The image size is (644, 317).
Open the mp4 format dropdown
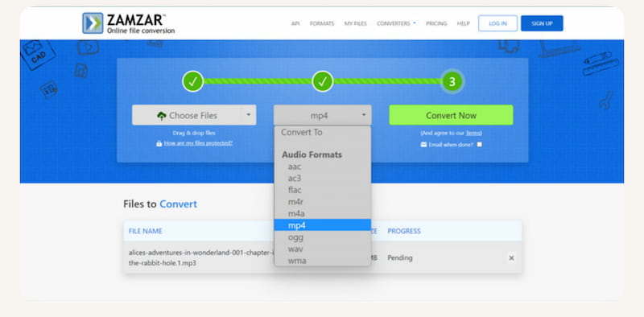323,115
